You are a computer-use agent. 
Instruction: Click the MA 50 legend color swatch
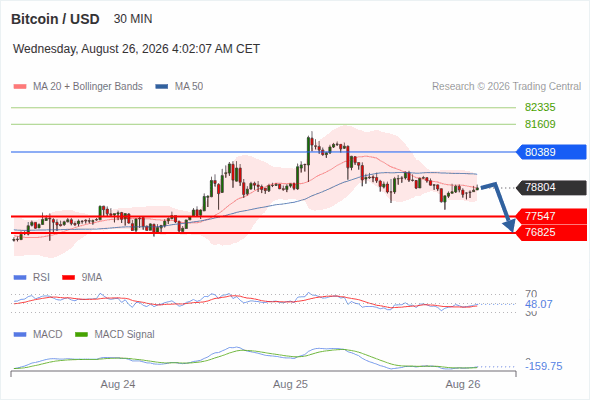click(162, 87)
